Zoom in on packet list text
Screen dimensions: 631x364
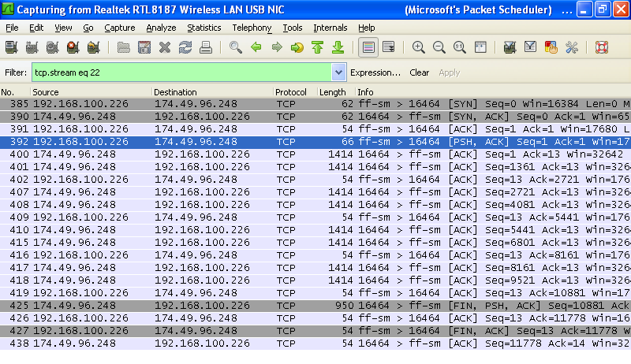(x=419, y=47)
